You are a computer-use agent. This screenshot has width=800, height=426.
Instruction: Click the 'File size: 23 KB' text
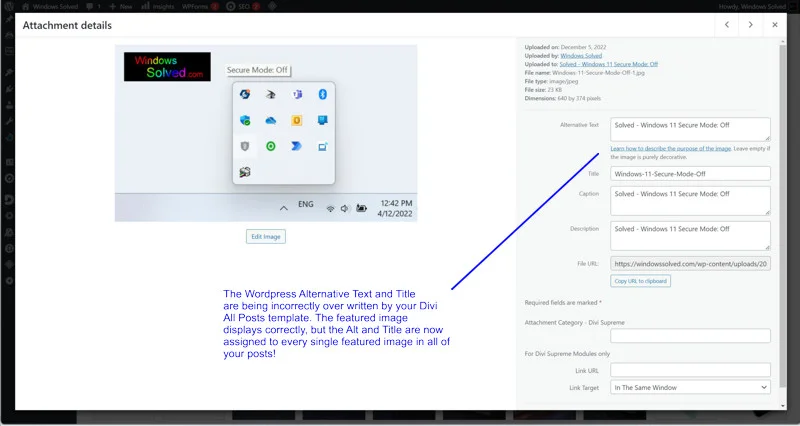[x=543, y=90]
